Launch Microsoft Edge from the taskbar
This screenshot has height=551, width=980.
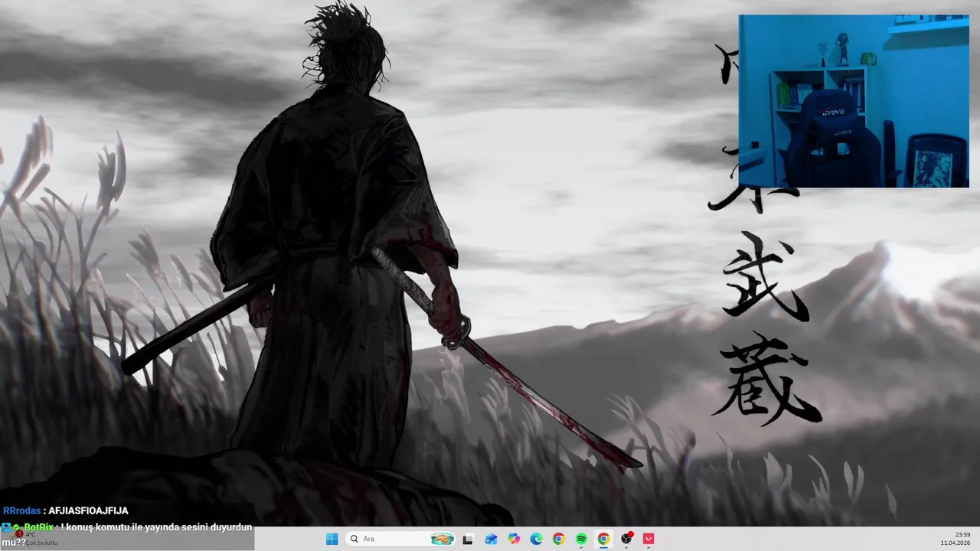click(537, 539)
